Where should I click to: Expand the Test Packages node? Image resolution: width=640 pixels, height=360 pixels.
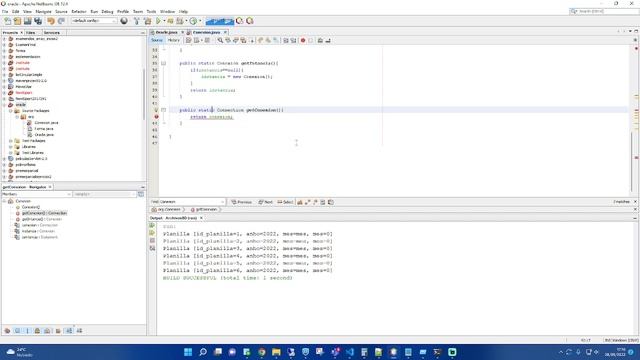(11, 141)
